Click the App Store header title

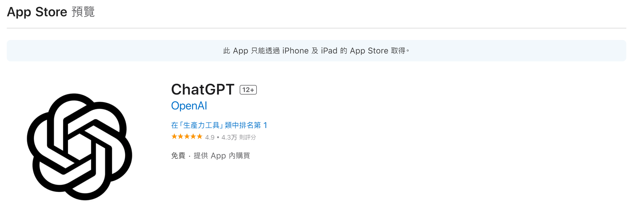[x=37, y=12]
